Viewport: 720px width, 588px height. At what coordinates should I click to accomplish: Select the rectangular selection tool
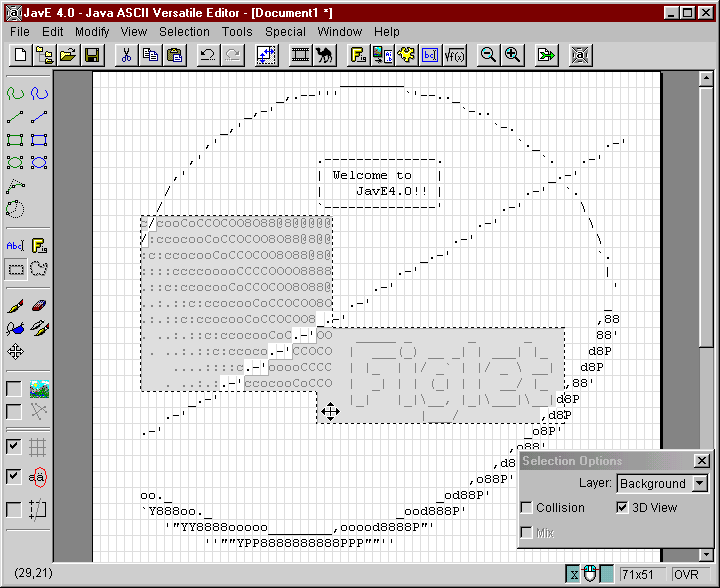tap(16, 269)
